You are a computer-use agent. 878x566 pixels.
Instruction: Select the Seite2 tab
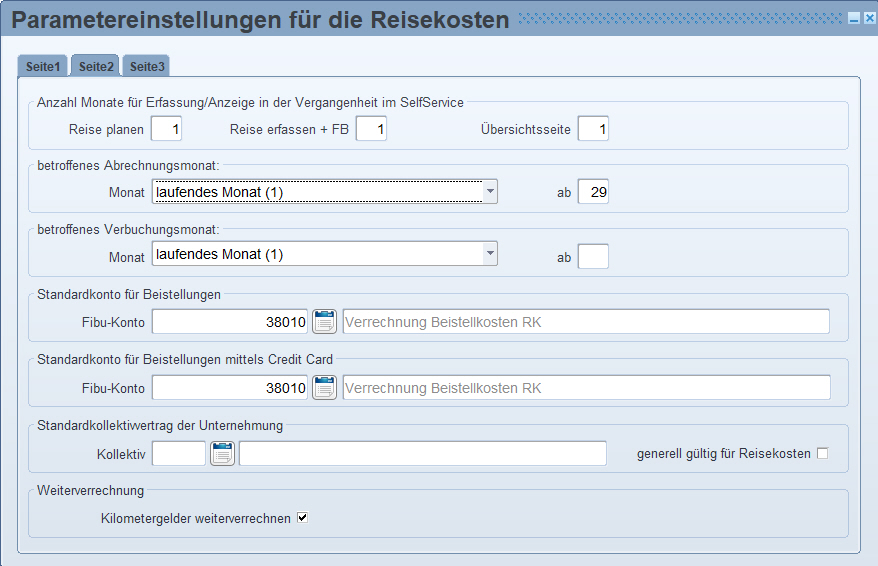coord(96,67)
